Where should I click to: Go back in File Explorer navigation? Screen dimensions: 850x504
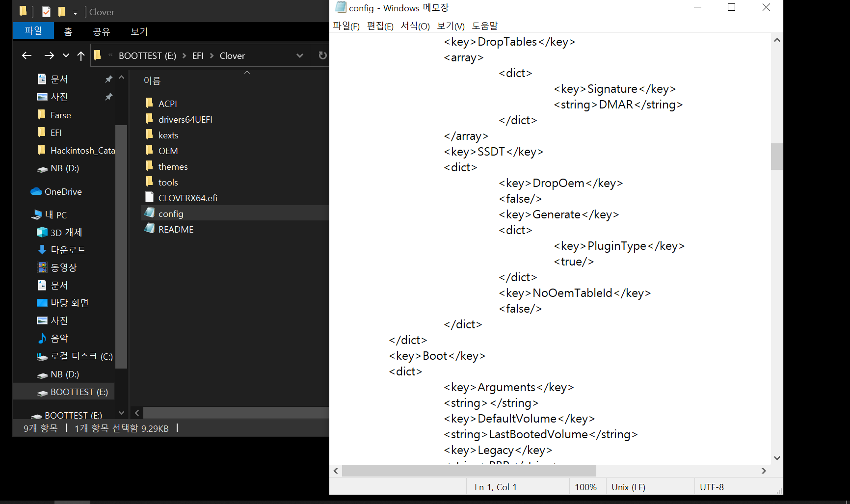pos(27,56)
